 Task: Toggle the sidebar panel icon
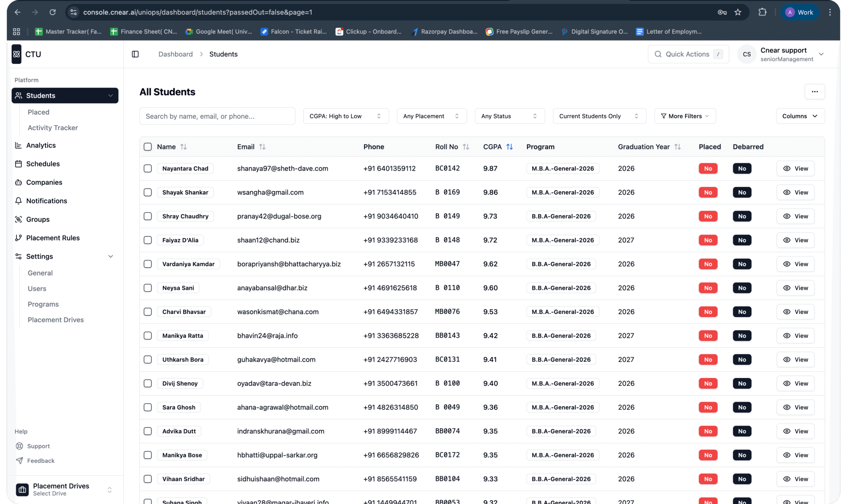[135, 54]
